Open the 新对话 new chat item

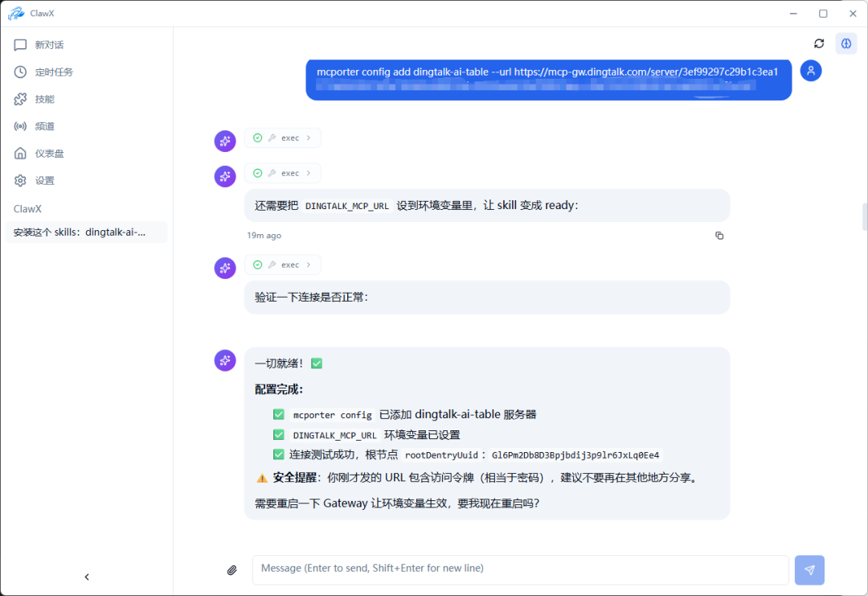click(86, 45)
